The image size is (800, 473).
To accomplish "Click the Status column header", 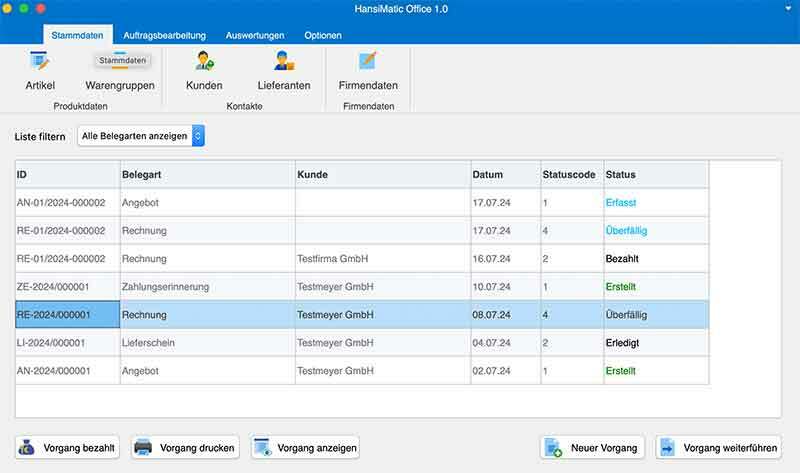I will point(655,174).
